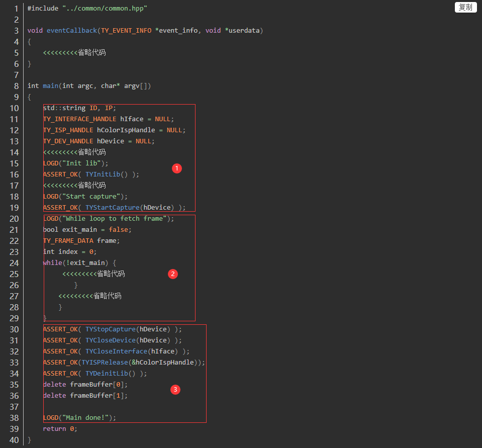This screenshot has height=448, width=482.
Task: Click 'TY_FRAME_DATA frame;' line
Action: click(81, 241)
